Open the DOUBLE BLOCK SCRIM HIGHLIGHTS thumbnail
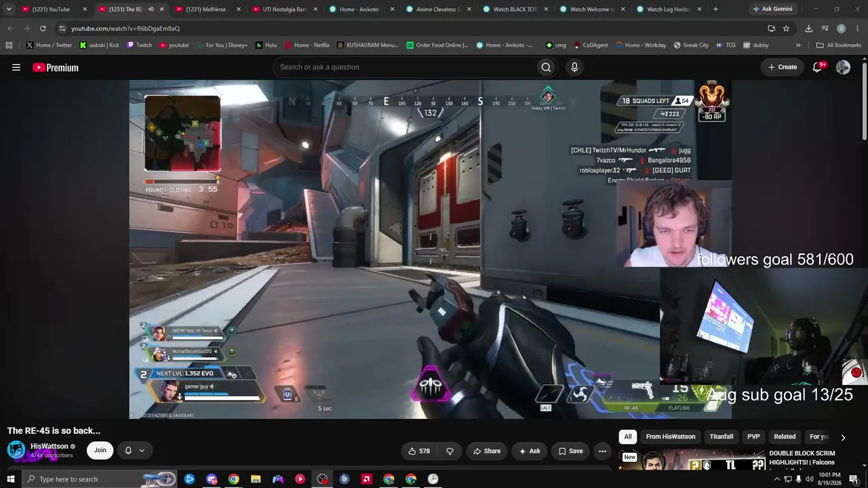Screen dimensions: 868x488 coord(692,460)
